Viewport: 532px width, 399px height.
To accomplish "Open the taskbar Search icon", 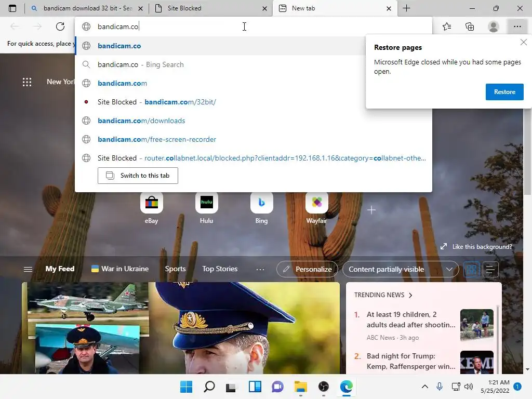I will (209, 387).
